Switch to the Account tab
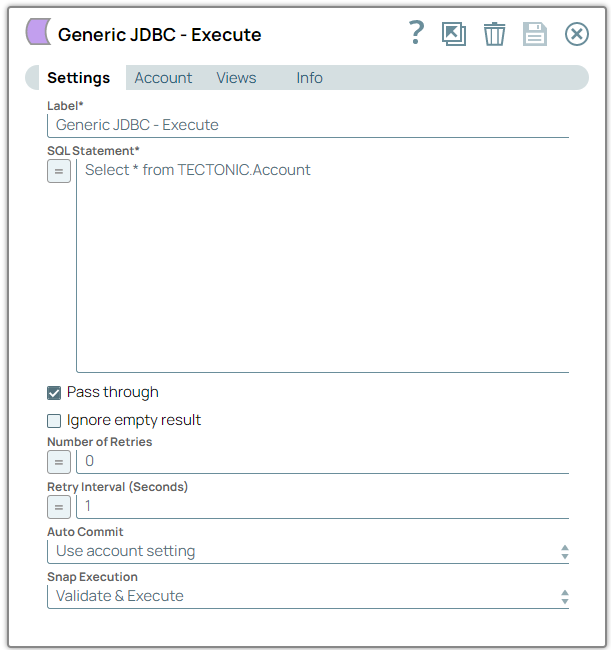 (163, 78)
